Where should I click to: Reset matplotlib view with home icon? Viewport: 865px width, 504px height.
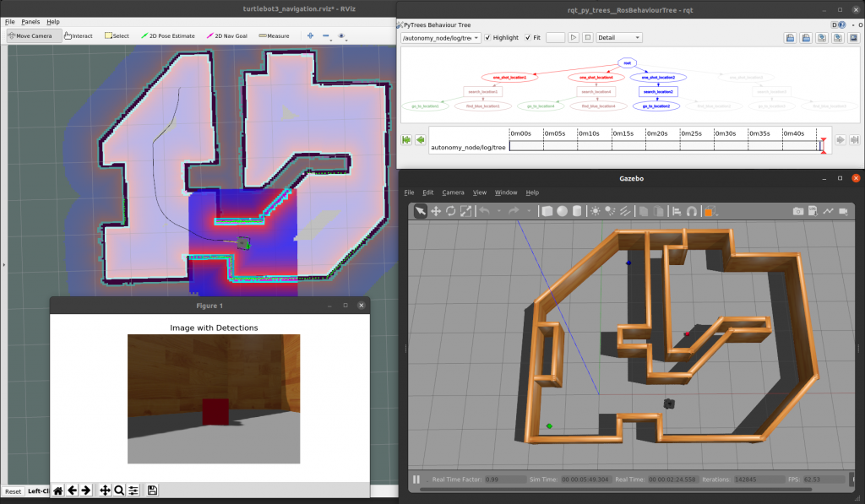click(58, 490)
